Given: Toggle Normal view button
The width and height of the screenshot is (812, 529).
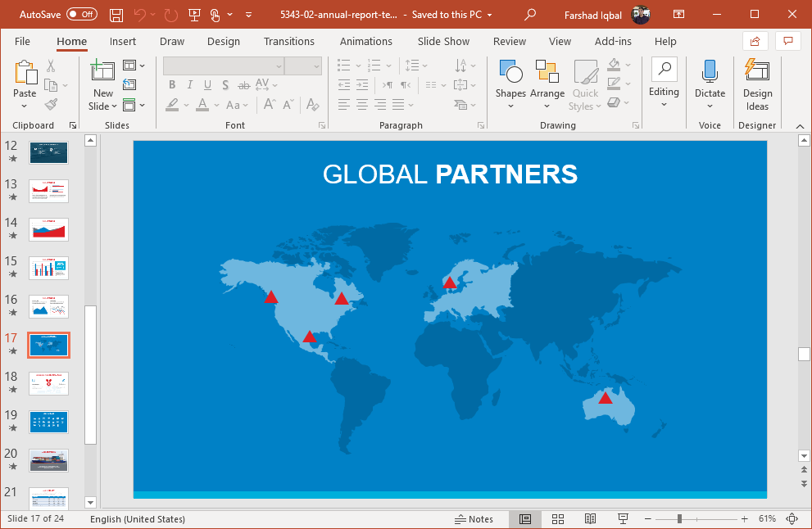Looking at the screenshot, I should (525, 519).
